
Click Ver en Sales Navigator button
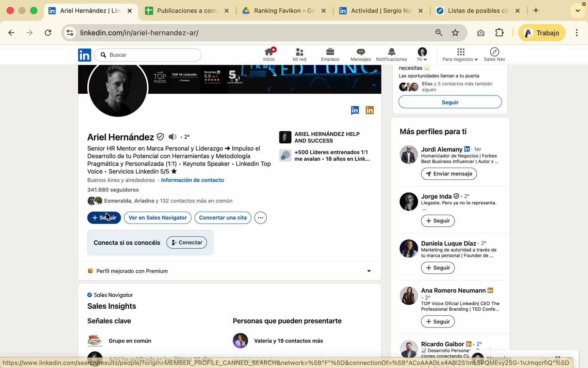tap(158, 218)
